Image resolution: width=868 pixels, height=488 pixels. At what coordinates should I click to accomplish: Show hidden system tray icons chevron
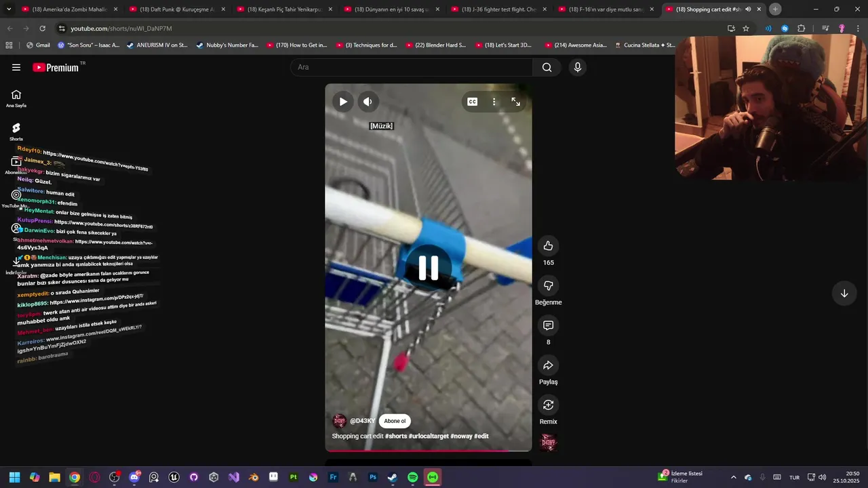click(733, 477)
